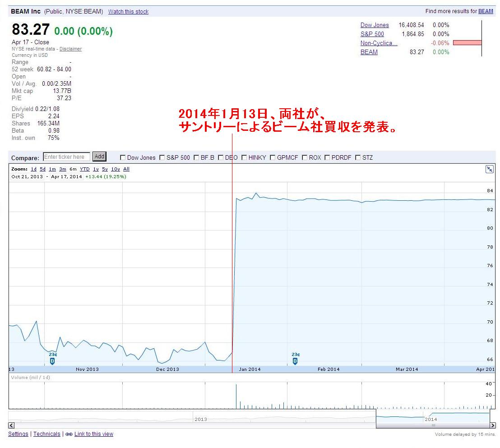Viewport: 500px width, 448px height.
Task: Set chart zoom to 1m
Action: click(x=52, y=169)
